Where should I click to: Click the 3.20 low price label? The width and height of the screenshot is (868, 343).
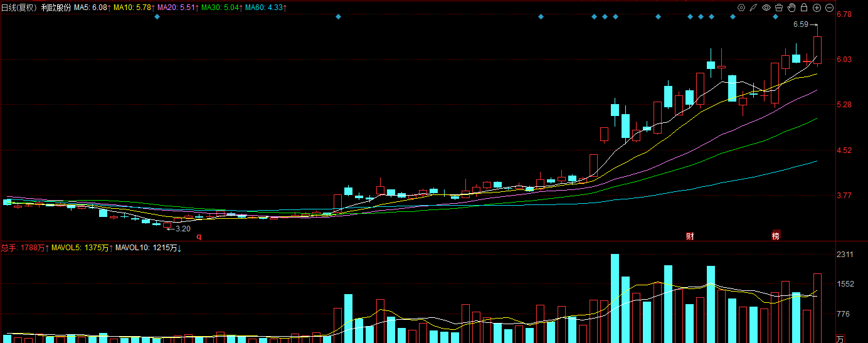pos(183,229)
